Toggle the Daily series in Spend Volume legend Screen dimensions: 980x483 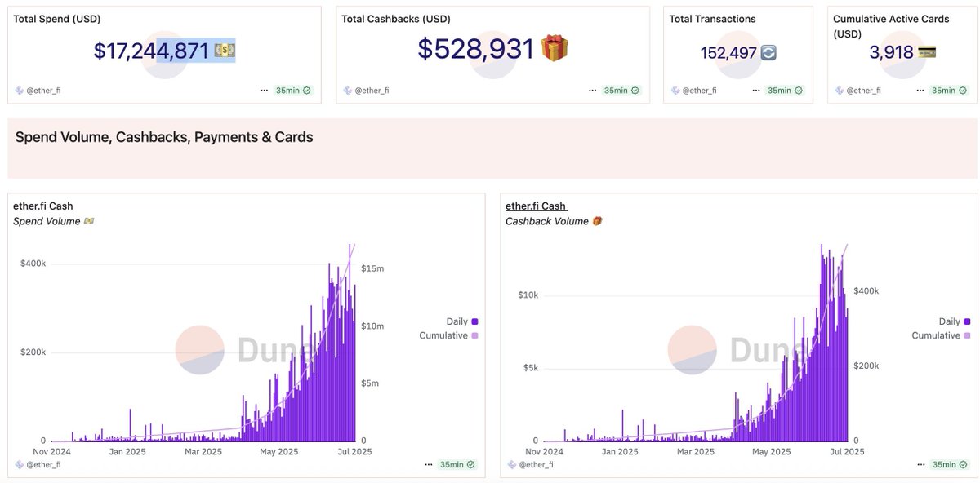coord(461,321)
